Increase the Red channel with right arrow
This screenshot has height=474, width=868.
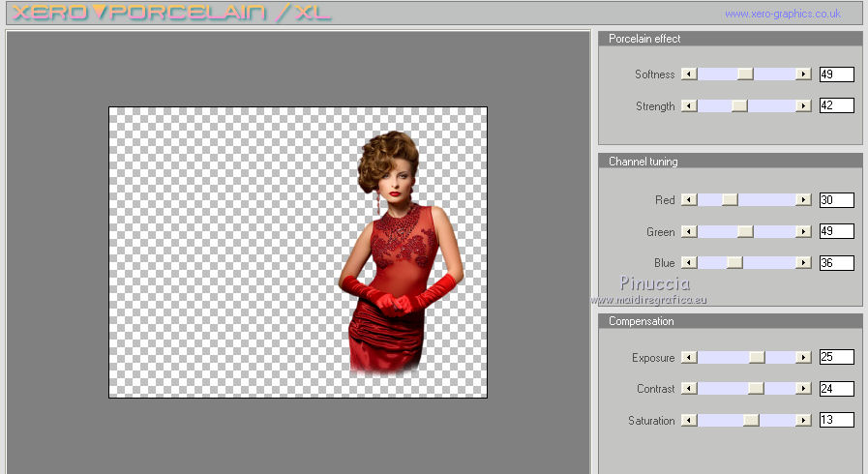pos(803,199)
